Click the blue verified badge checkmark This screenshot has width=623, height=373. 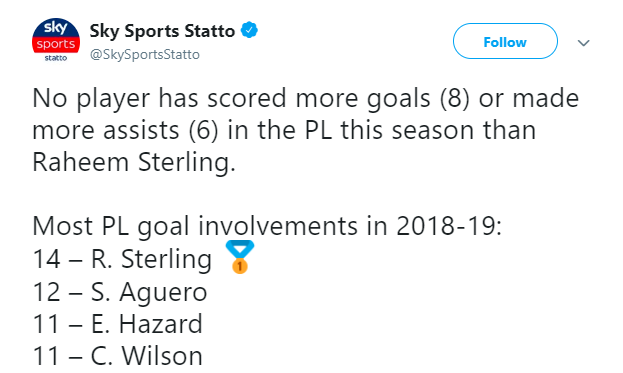tap(250, 30)
